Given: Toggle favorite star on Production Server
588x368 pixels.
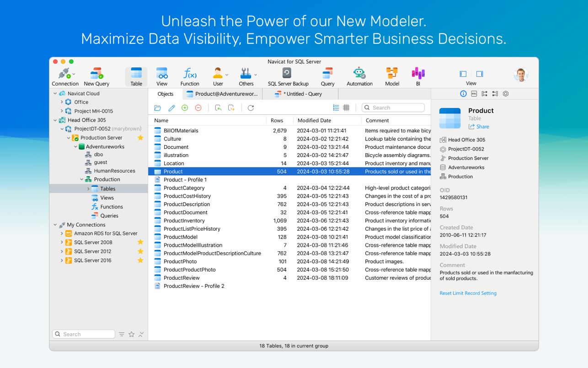Looking at the screenshot, I should [140, 137].
